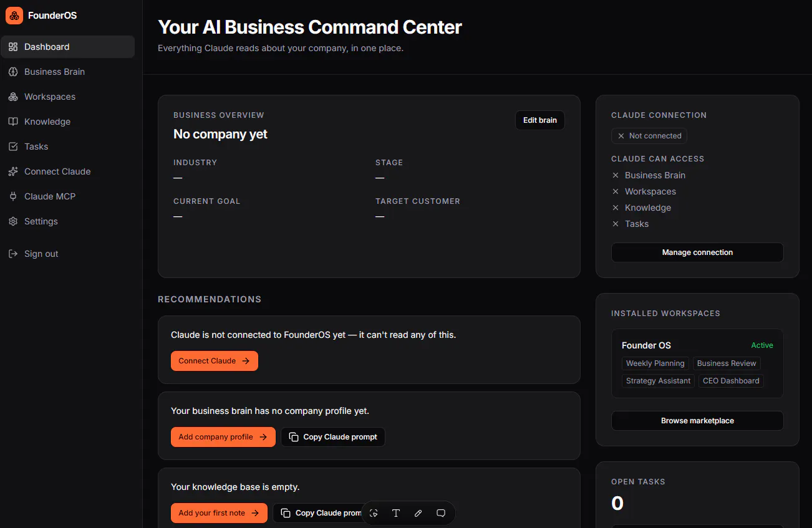812x528 pixels.
Task: Sign out using the sidebar exit icon
Action: coord(13,254)
